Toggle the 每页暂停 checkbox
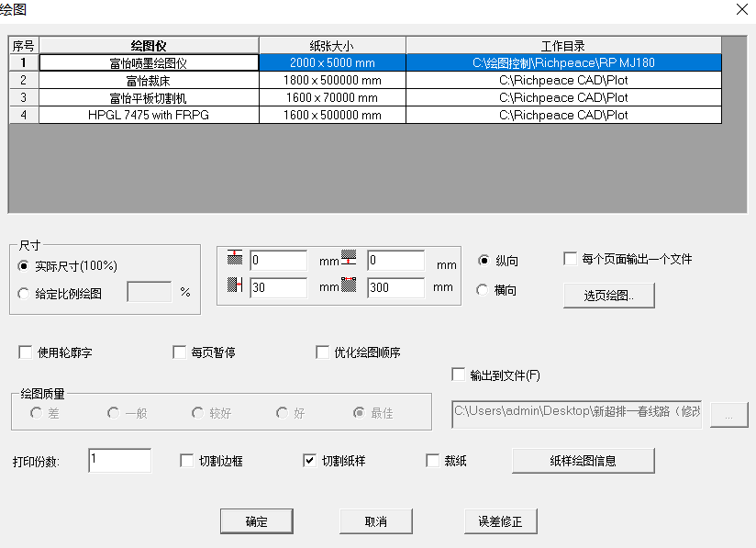This screenshot has height=548, width=756. 180,352
